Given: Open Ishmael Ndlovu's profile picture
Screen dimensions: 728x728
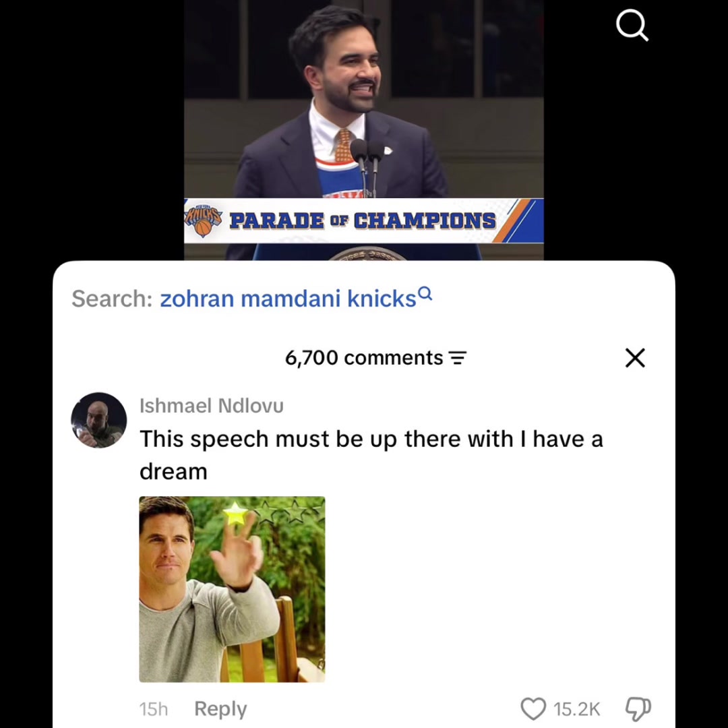Looking at the screenshot, I should click(98, 420).
